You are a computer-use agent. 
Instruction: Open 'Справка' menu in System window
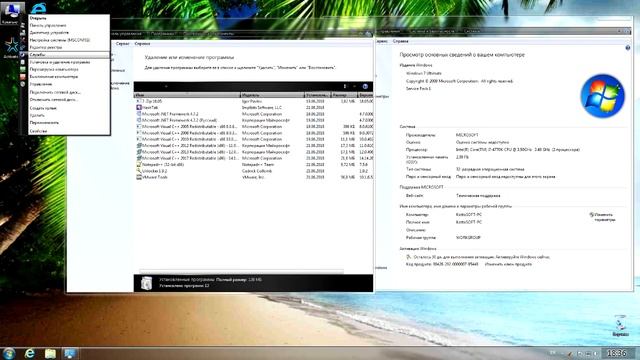point(400,41)
